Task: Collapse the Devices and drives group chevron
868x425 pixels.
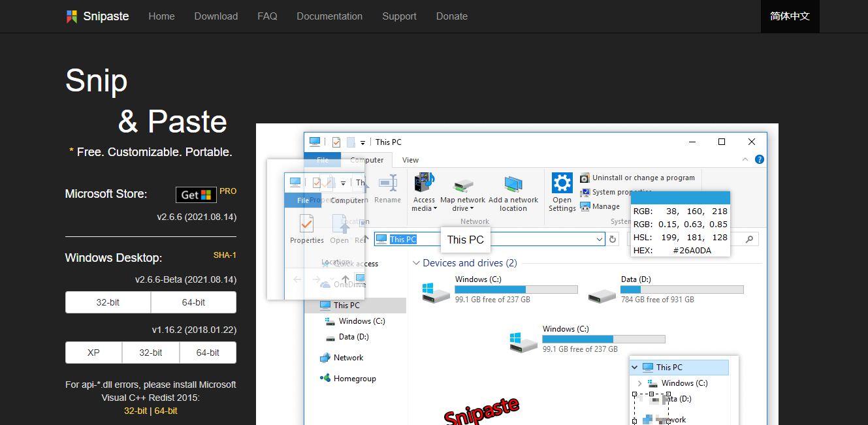Action: point(416,263)
